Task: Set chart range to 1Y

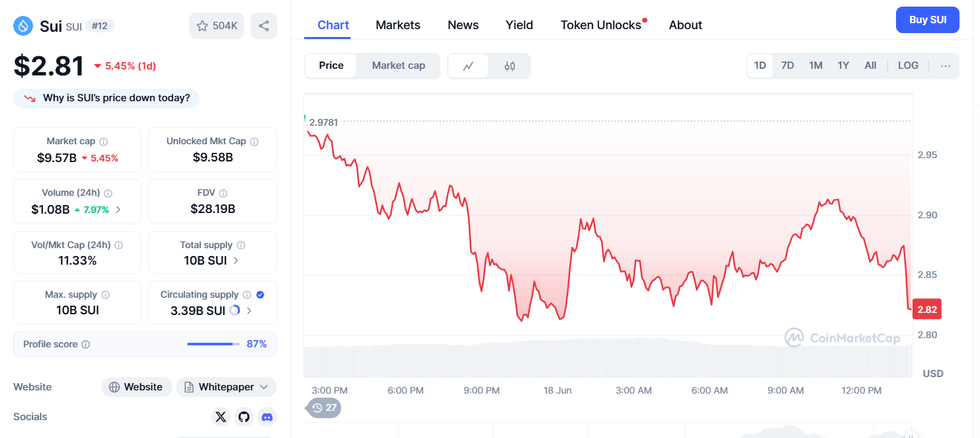Action: pos(843,66)
